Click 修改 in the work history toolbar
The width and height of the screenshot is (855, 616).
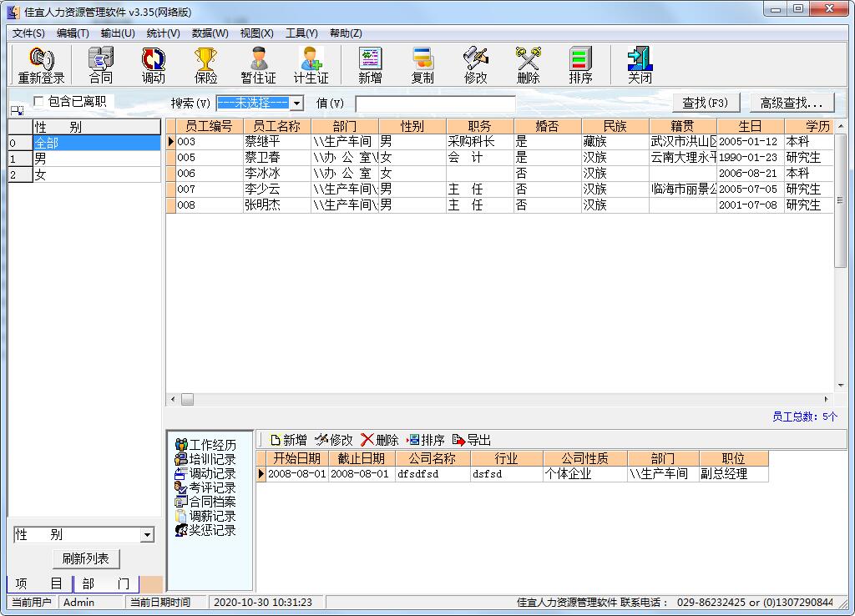point(334,440)
